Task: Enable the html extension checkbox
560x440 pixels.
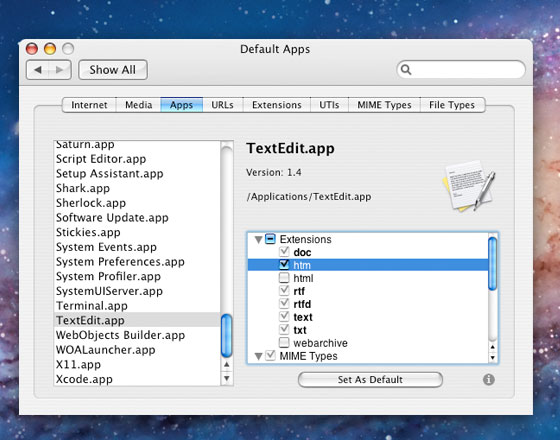Action: [x=284, y=278]
